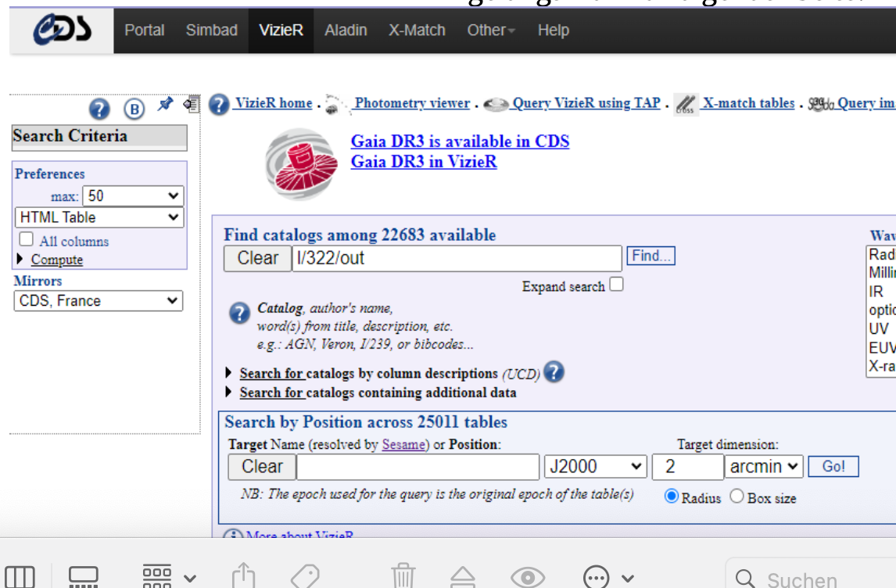Viewport: 896px width, 588px height.
Task: Expand Search for catalogs by column descriptions
Action: pyautogui.click(x=368, y=373)
